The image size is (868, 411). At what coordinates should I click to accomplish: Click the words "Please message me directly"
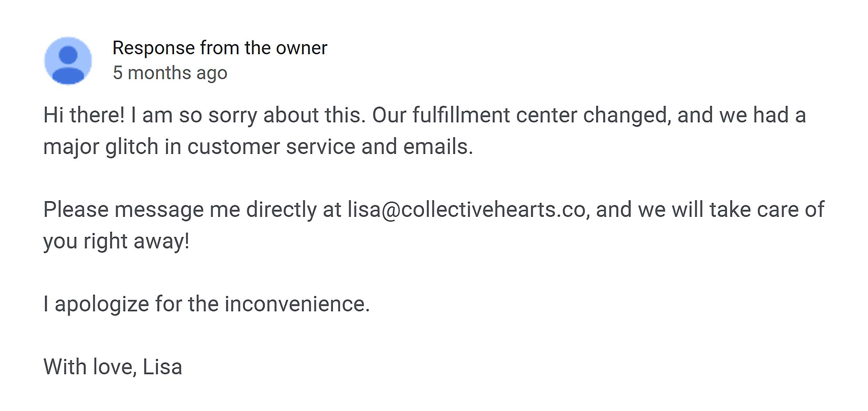pyautogui.click(x=180, y=210)
